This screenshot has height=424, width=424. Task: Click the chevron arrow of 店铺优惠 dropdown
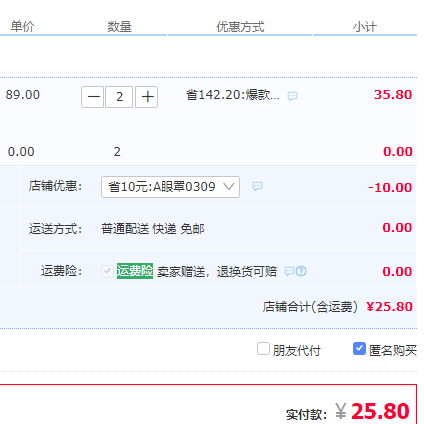pyautogui.click(x=229, y=187)
